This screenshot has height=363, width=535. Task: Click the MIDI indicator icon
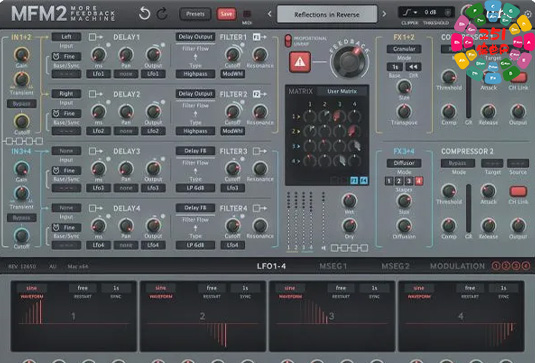tap(247, 14)
